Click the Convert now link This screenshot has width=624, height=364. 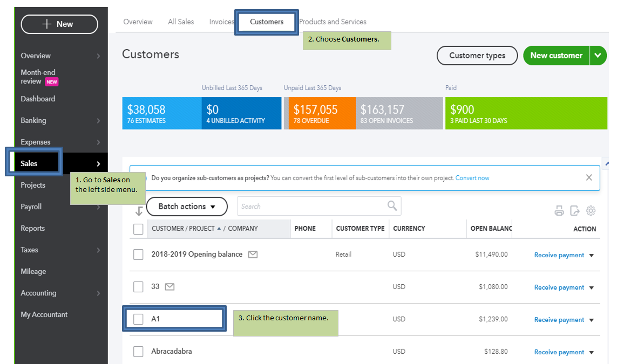472,178
